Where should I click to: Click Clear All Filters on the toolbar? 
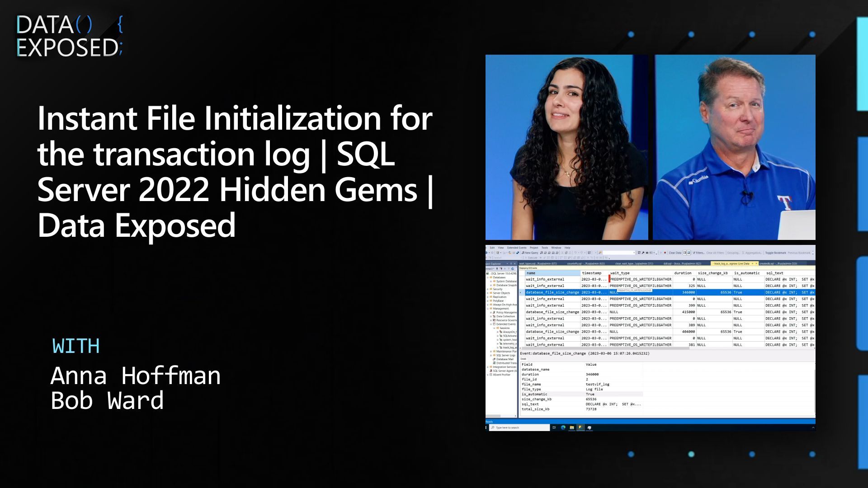pyautogui.click(x=715, y=253)
